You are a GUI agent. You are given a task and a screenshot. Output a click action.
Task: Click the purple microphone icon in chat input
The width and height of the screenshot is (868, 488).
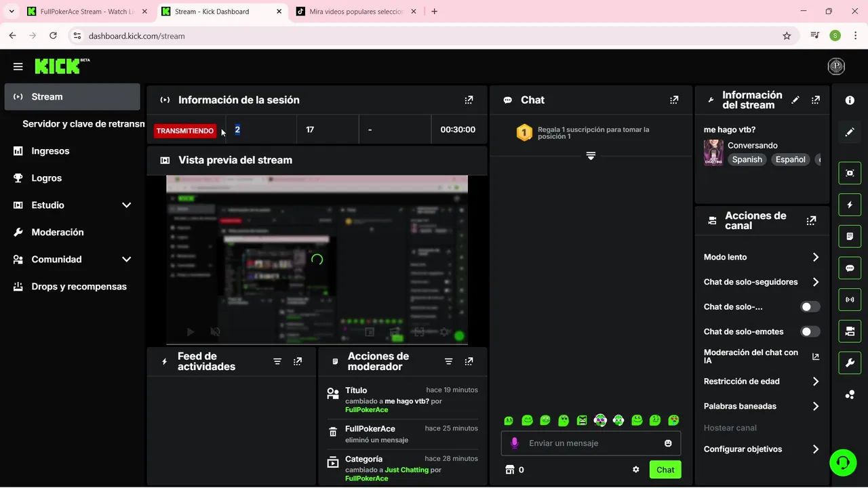[x=514, y=443]
